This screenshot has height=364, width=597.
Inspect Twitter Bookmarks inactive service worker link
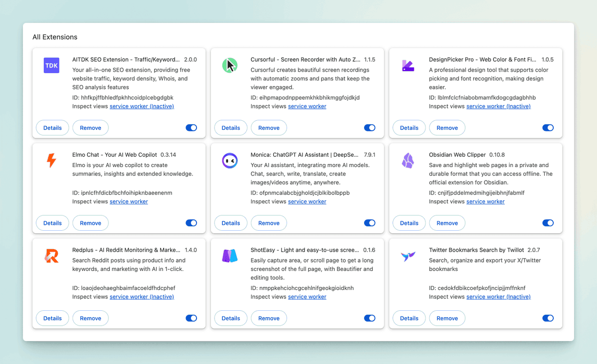(x=498, y=297)
